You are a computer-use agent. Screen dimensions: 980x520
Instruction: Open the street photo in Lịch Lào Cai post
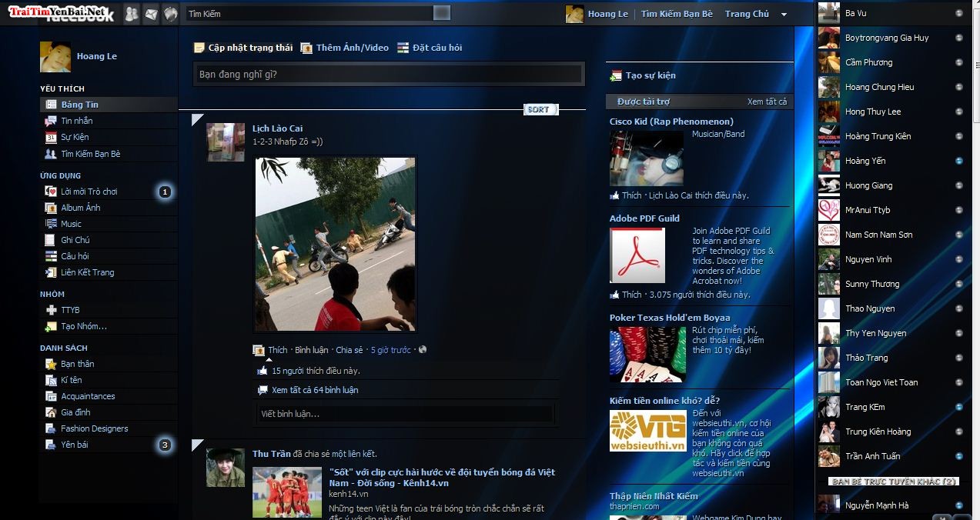pos(335,245)
